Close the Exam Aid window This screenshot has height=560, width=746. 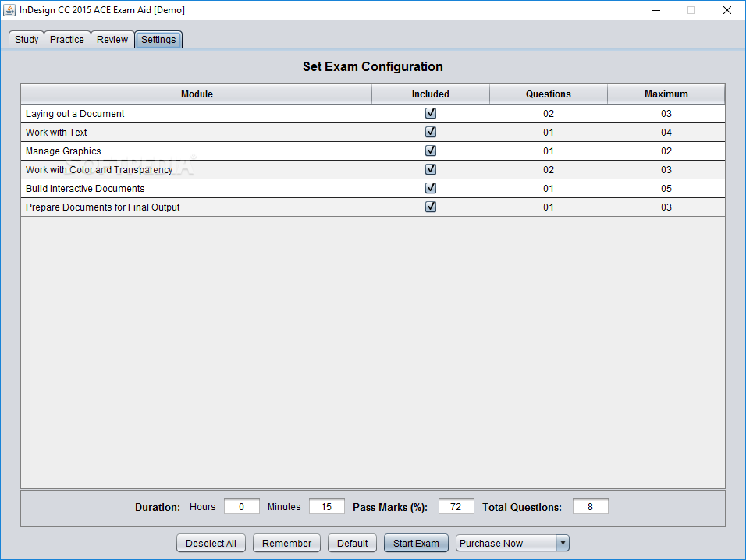pyautogui.click(x=727, y=10)
